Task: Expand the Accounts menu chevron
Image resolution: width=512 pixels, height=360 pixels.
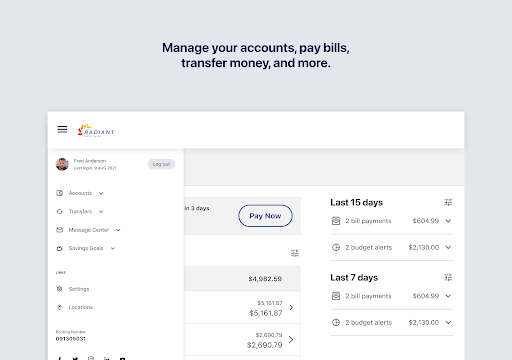Action: click(x=101, y=193)
